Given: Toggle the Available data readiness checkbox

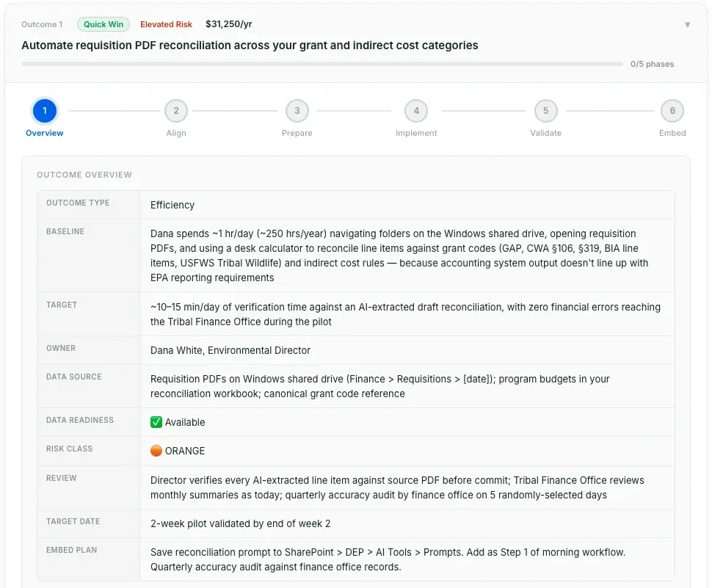Looking at the screenshot, I should [156, 422].
